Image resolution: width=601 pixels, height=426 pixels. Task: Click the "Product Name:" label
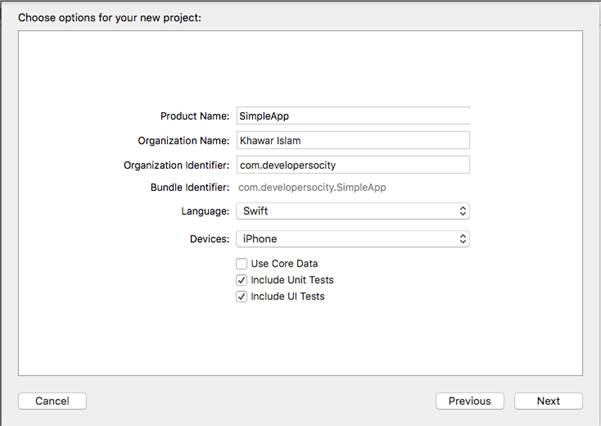pyautogui.click(x=195, y=117)
